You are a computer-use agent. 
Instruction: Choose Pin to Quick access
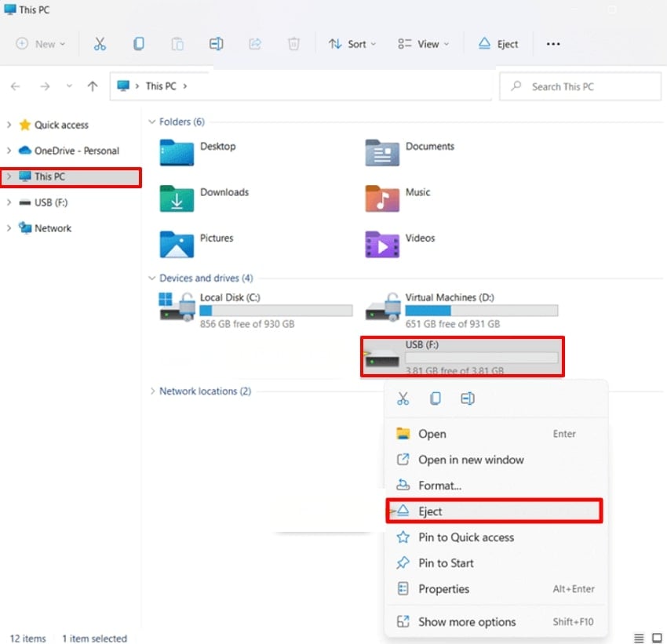(x=494, y=537)
